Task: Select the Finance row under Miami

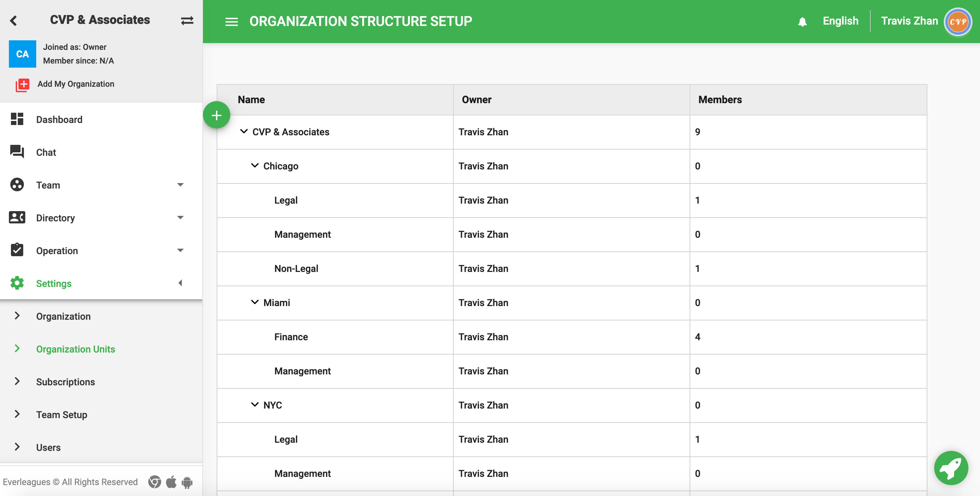Action: point(291,336)
